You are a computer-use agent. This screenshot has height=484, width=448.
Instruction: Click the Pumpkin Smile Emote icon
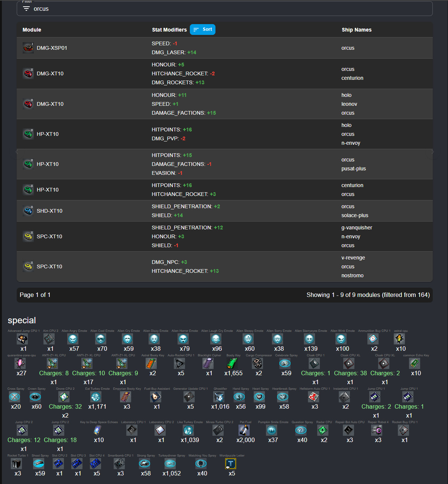click(x=272, y=430)
